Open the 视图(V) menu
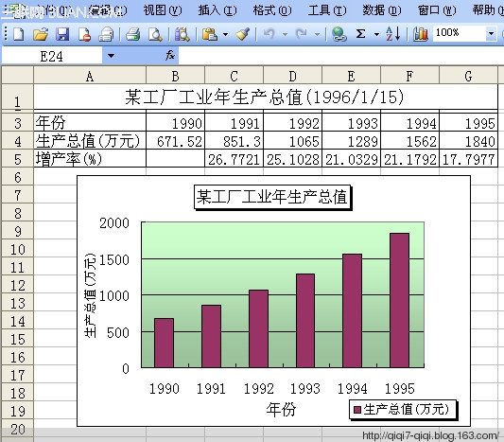The image size is (504, 442). pyautogui.click(x=163, y=10)
